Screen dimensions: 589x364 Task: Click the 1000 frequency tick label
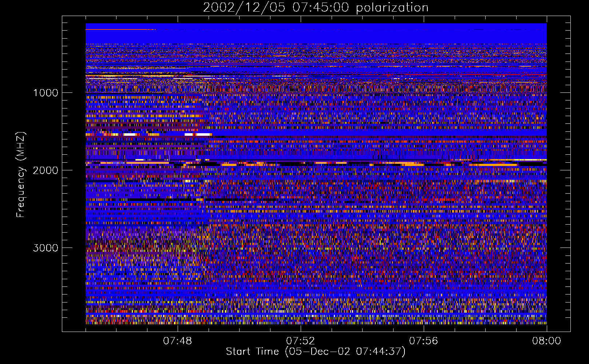pyautogui.click(x=46, y=93)
